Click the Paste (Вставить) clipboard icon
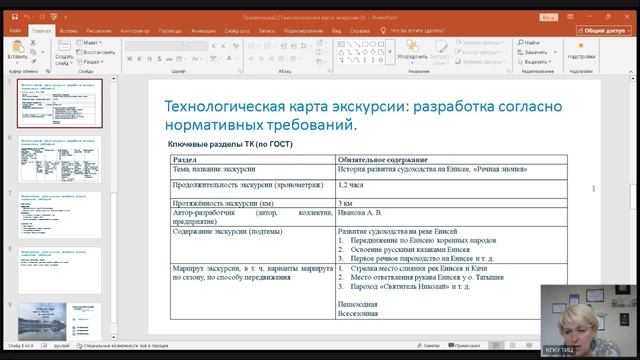This screenshot has height=360, width=640. coord(17,47)
